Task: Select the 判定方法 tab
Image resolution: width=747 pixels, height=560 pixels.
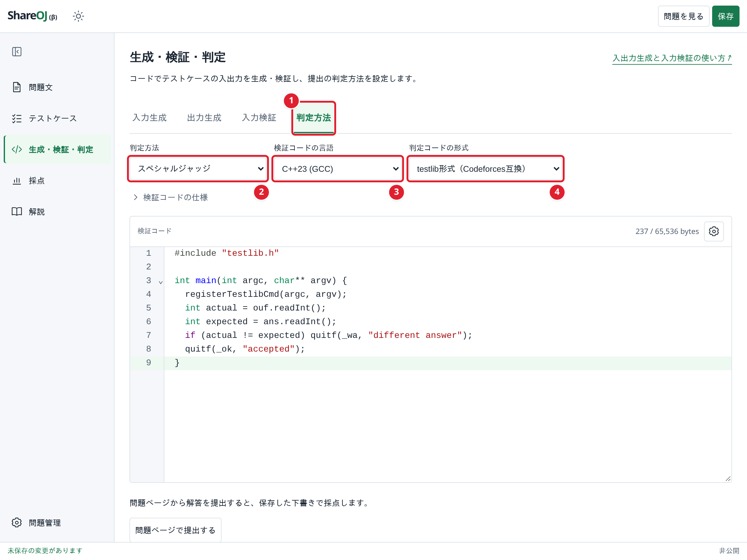Action: 314,118
